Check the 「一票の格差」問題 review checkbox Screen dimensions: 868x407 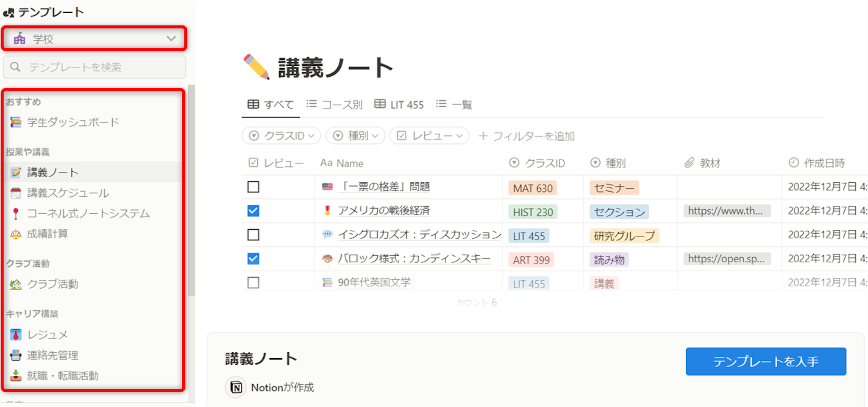[x=253, y=187]
